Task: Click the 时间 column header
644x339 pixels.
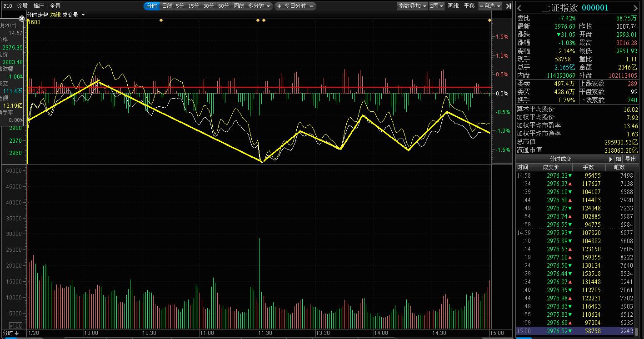Action: click(523, 167)
